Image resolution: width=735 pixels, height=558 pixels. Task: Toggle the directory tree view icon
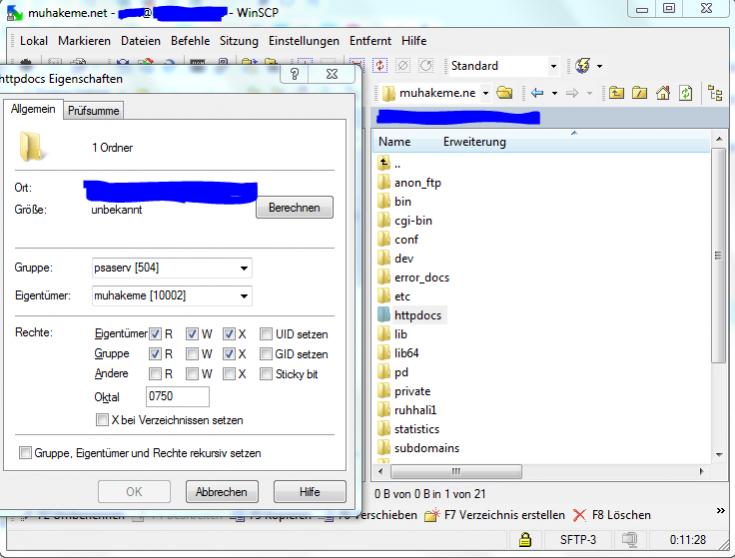(x=714, y=93)
